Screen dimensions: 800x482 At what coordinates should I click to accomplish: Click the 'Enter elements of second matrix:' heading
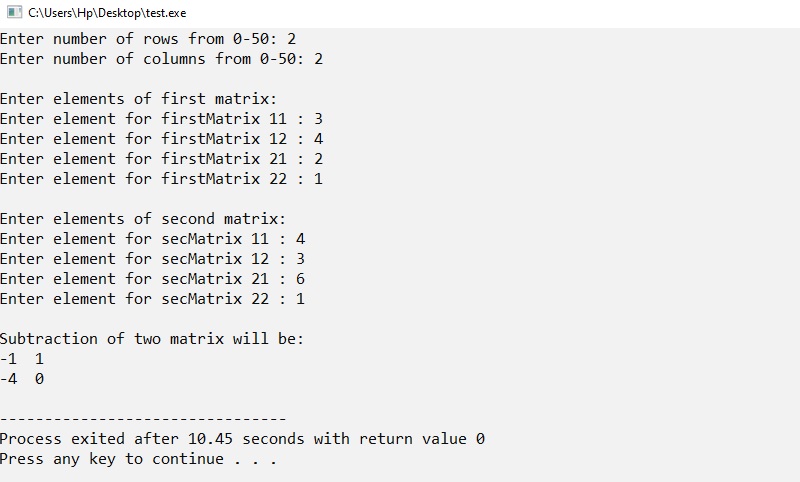143,219
